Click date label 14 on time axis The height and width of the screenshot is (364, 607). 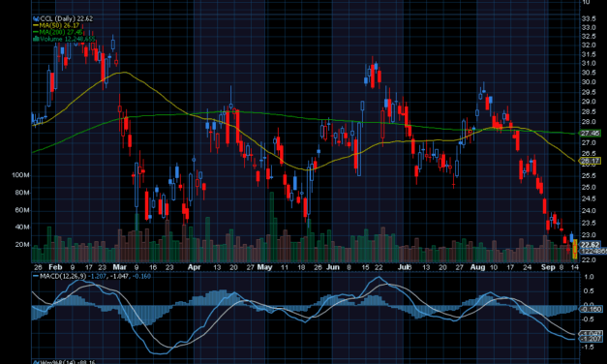pos(574,267)
